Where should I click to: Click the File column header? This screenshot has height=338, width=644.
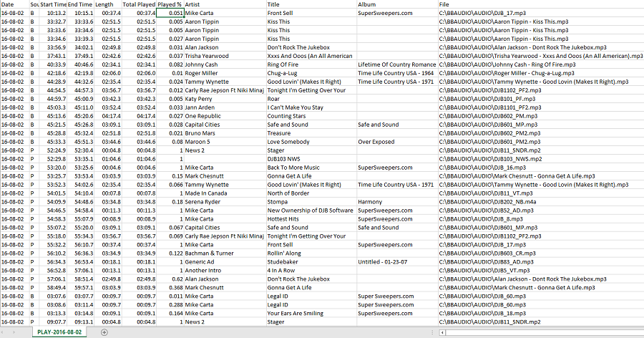pos(541,4)
